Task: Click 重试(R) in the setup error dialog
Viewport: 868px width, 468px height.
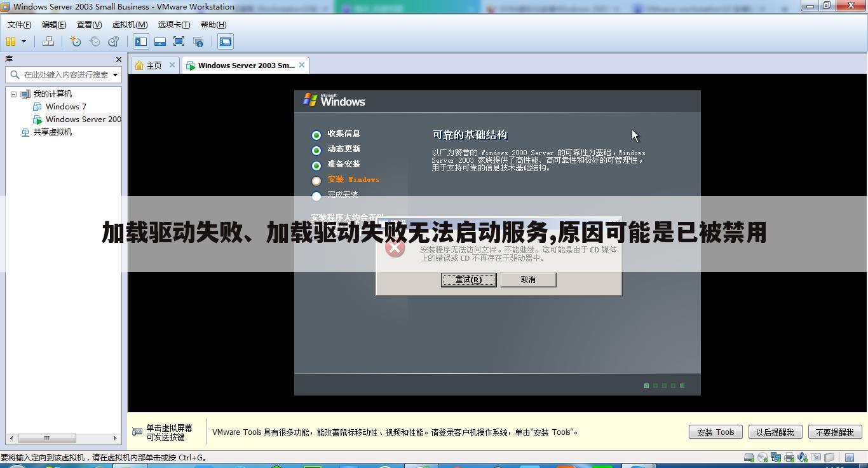Action: pos(468,280)
